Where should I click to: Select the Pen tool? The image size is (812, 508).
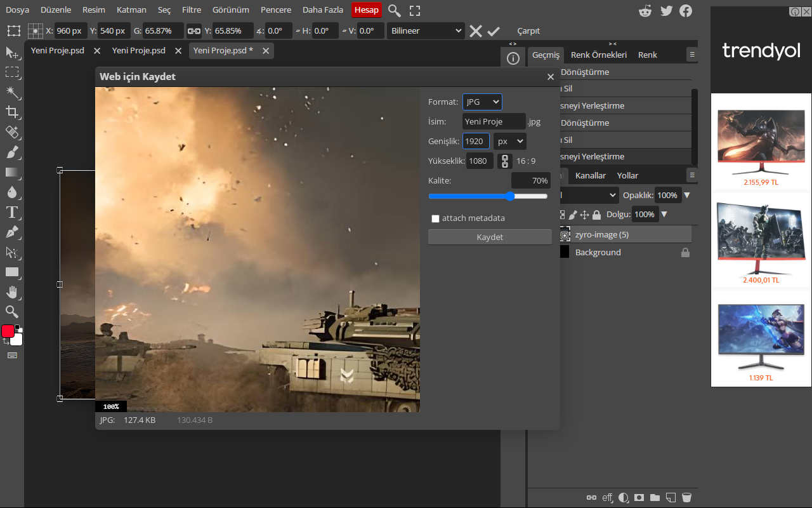point(12,232)
